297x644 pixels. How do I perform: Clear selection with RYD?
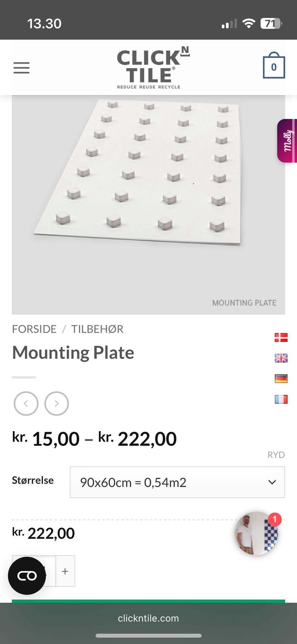pyautogui.click(x=276, y=455)
